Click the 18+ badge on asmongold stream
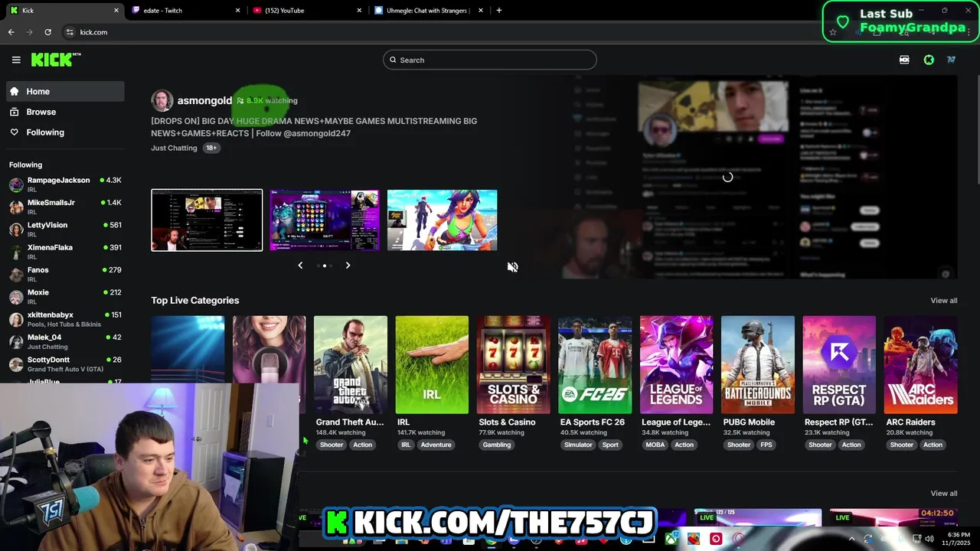 click(x=211, y=148)
